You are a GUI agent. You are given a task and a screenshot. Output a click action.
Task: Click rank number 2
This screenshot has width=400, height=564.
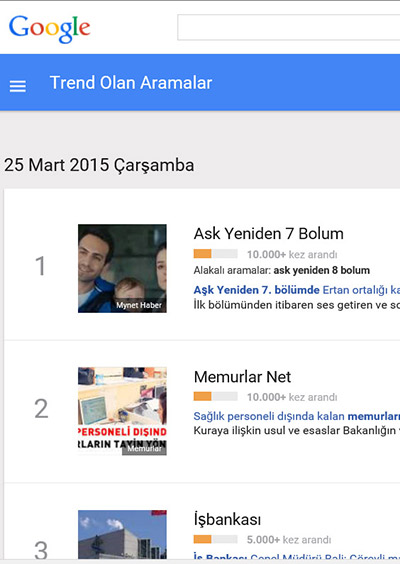[x=41, y=409]
